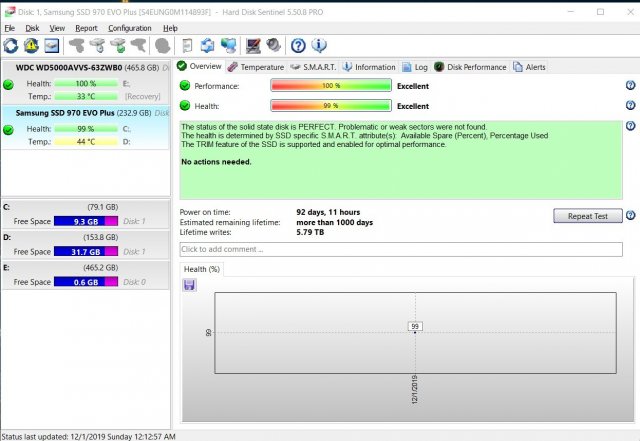
Task: Click the blue info icon in the toolbar
Action: (318, 46)
